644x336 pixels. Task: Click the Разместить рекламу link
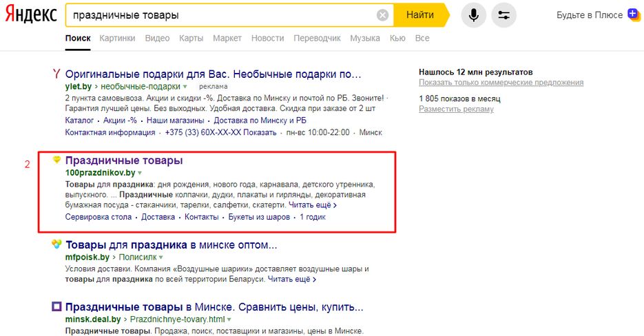456,109
